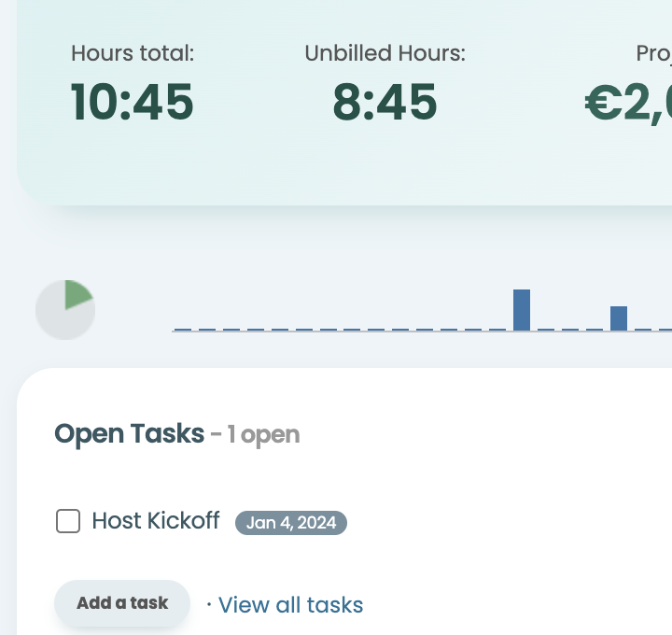Click the Jan 4, 2024 date badge
The height and width of the screenshot is (635, 672).
click(x=290, y=523)
